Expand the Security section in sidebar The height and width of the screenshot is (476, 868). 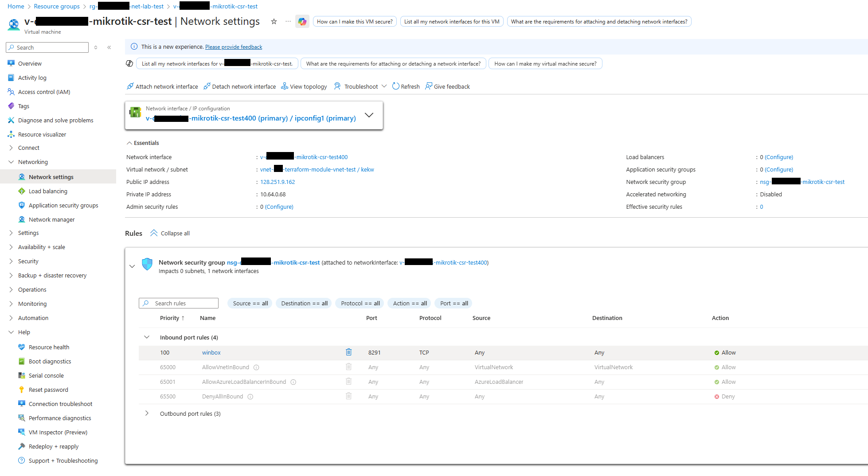[11, 261]
